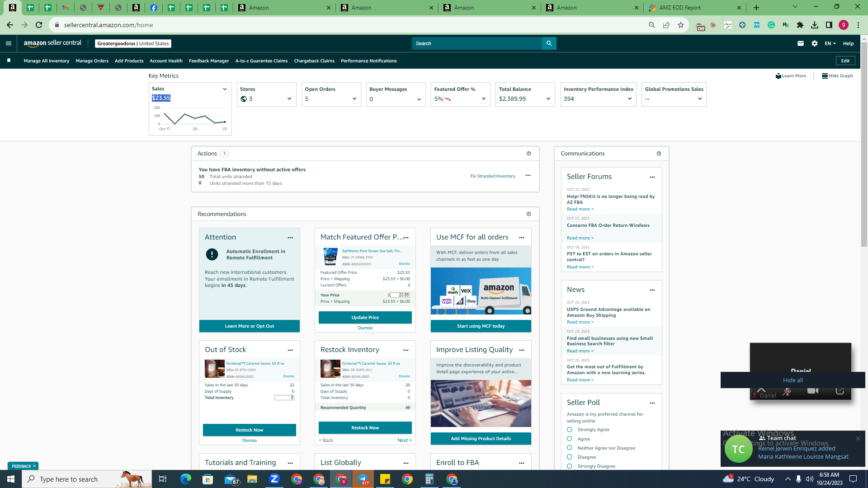Open SaltWorks Pure Ocean Sea Salt product link

click(373, 251)
